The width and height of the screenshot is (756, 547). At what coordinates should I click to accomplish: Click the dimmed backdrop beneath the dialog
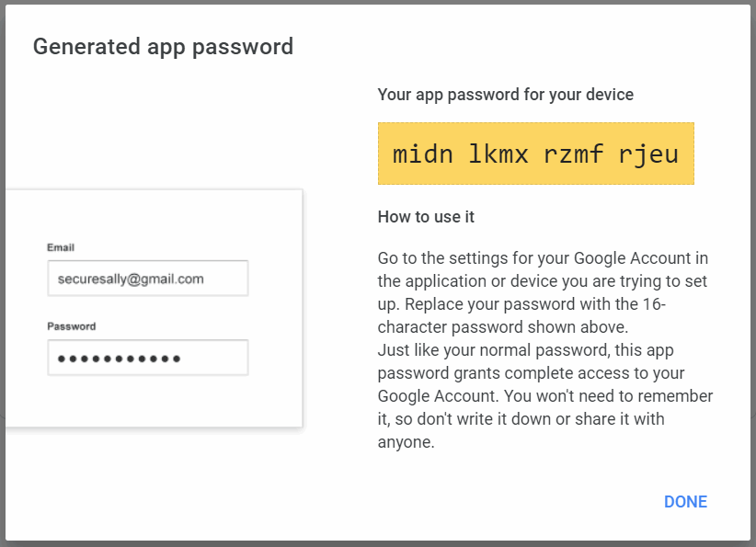point(378,544)
